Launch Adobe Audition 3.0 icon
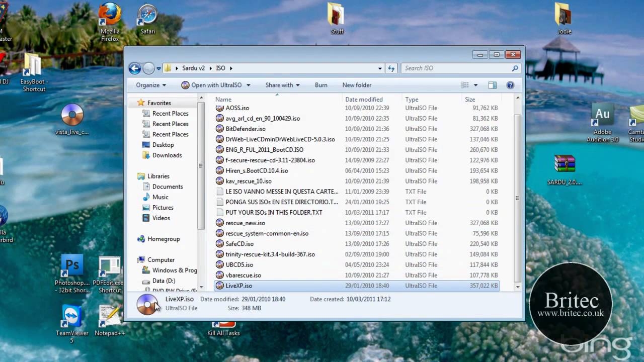 [602, 124]
